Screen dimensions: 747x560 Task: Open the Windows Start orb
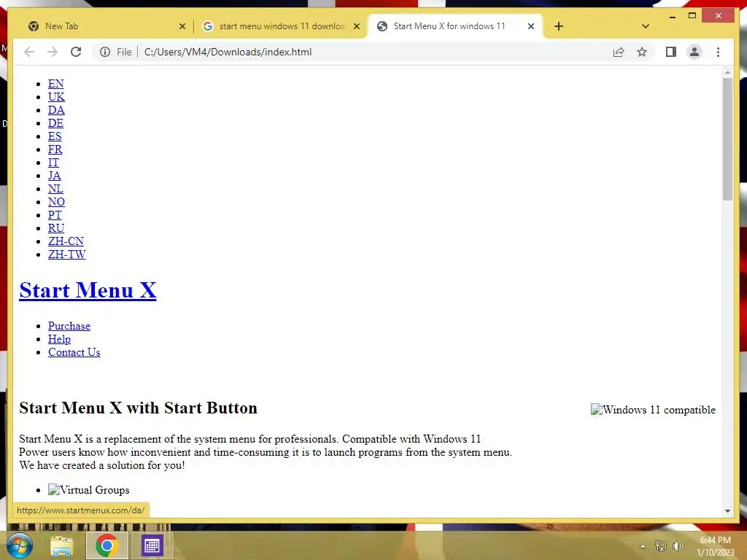pos(20,545)
